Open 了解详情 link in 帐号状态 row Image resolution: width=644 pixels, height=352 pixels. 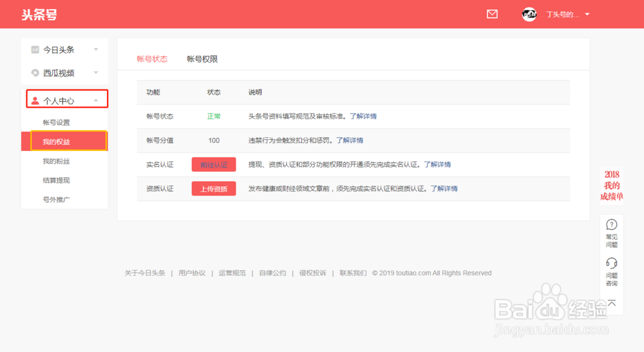[x=363, y=117]
